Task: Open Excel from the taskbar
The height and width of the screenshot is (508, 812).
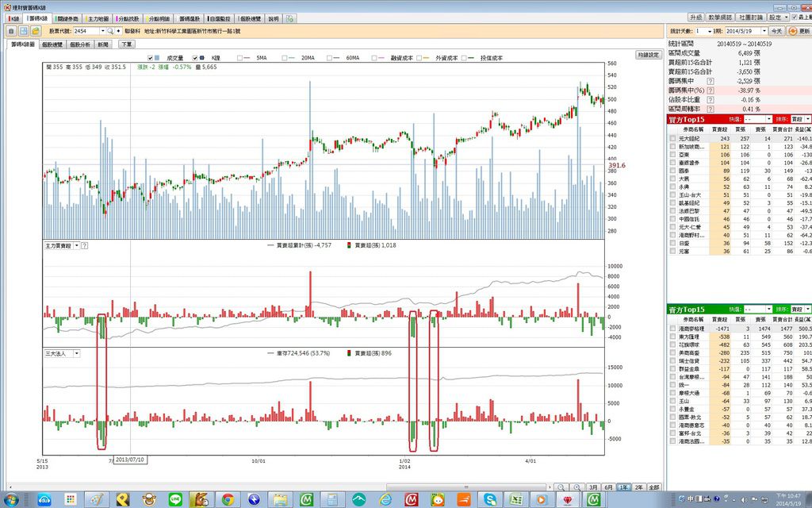Action: click(x=515, y=500)
